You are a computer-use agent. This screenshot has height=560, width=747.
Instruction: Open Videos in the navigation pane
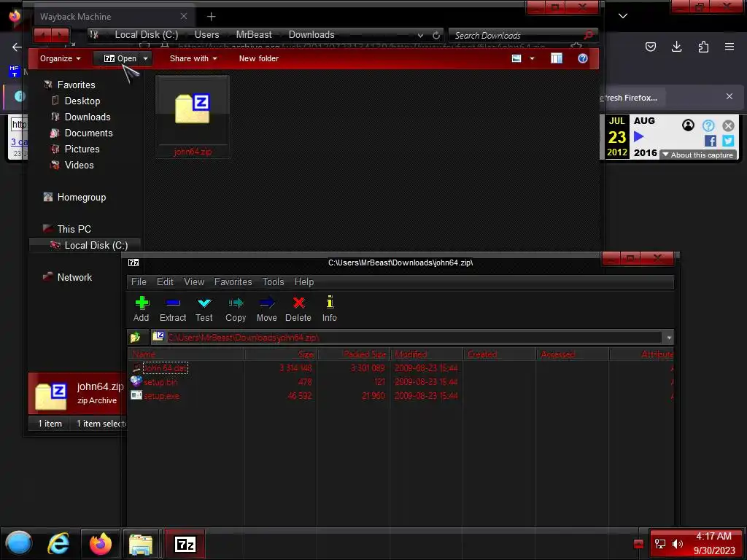(79, 166)
